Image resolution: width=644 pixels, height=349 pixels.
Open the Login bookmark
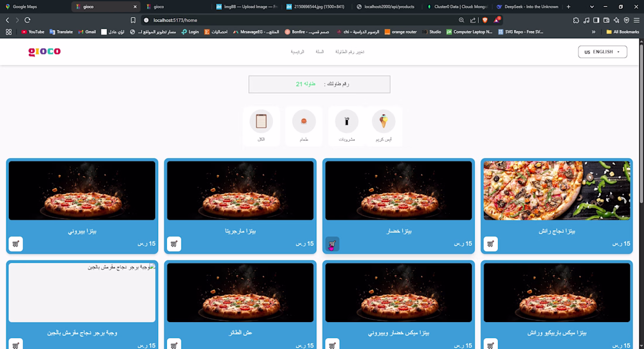click(x=190, y=32)
